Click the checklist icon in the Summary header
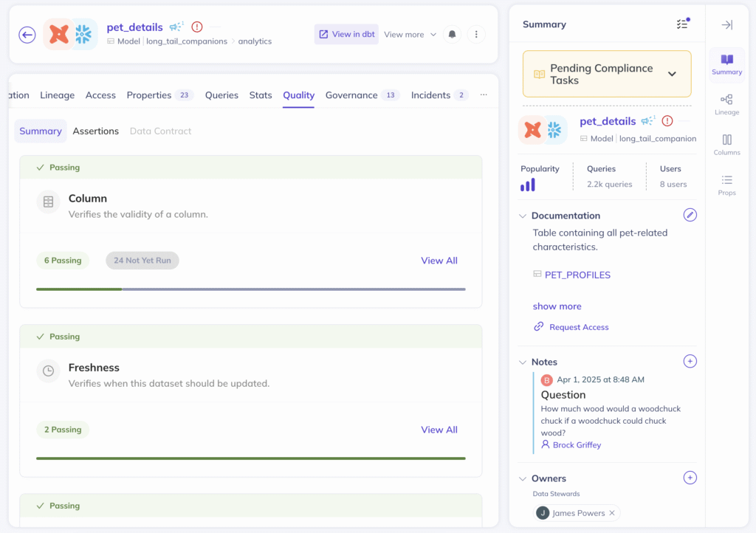 coord(681,24)
